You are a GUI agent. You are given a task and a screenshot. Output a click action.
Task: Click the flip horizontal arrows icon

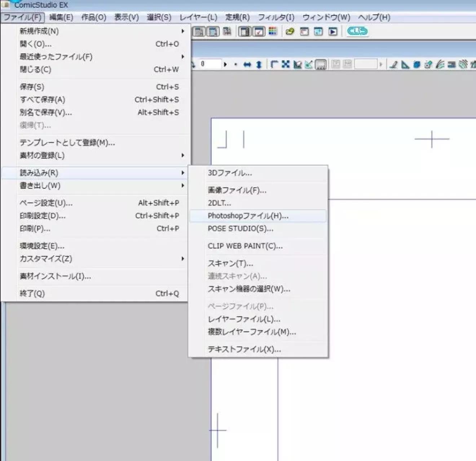pyautogui.click(x=248, y=65)
